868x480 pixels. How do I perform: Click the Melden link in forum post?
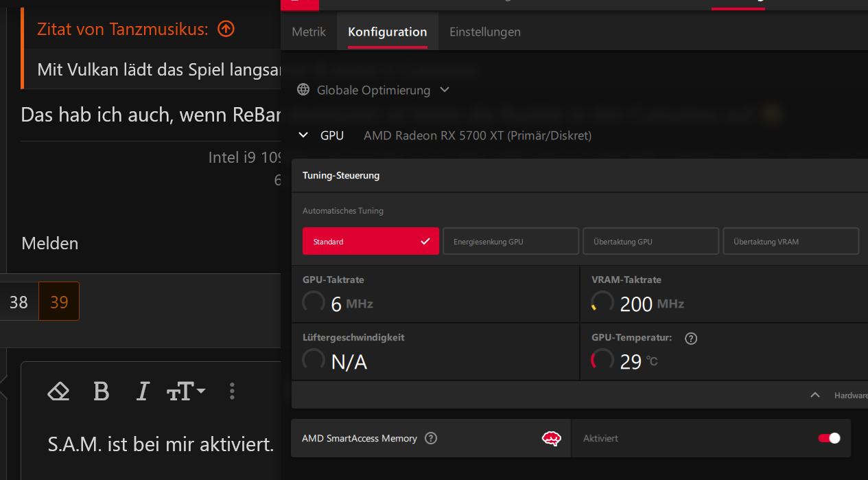[50, 243]
